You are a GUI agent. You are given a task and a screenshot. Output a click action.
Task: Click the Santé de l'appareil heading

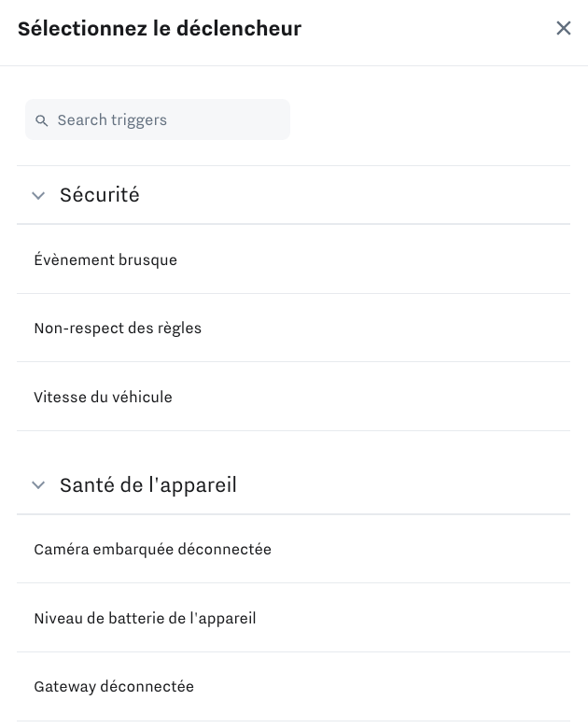coord(148,485)
